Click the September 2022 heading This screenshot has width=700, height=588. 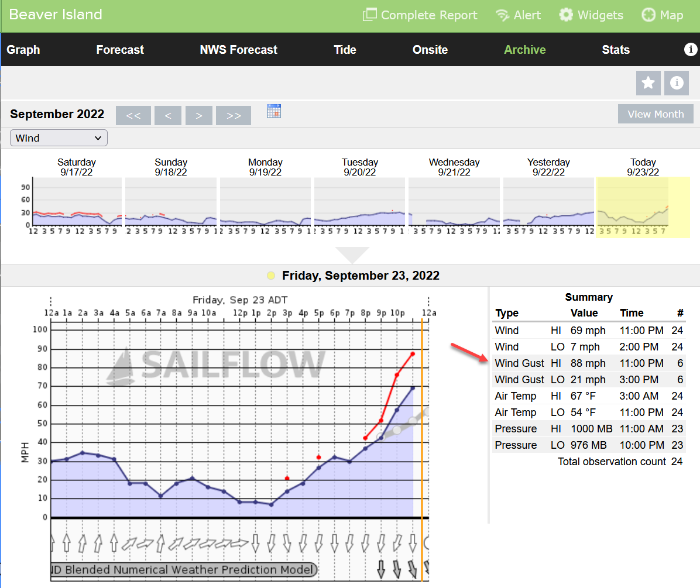pyautogui.click(x=57, y=114)
